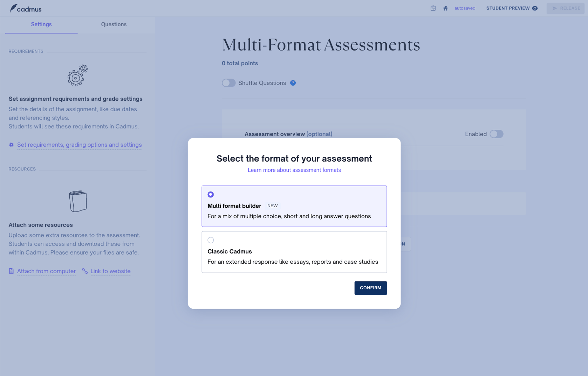Viewport: 588px width, 376px height.
Task: Switch to the Settings tab
Action: tap(41, 24)
